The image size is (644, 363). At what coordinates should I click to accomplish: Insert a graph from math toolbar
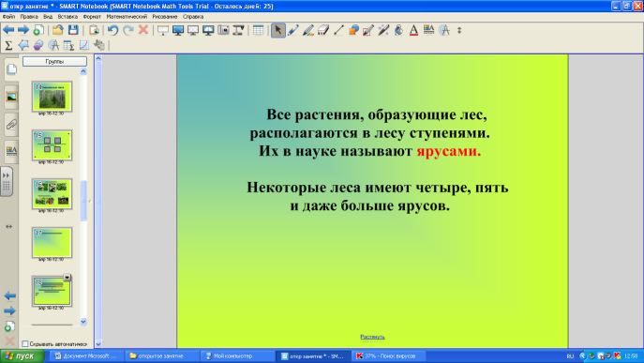point(84,45)
